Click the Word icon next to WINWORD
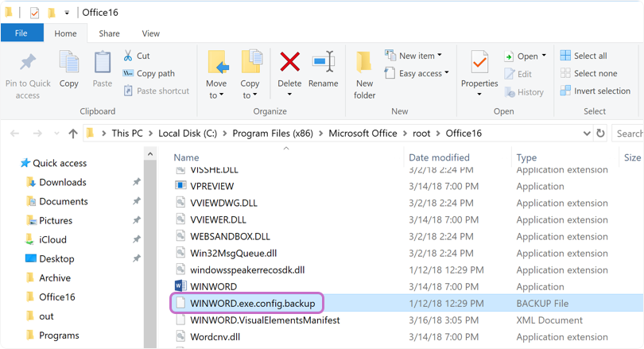The width and height of the screenshot is (644, 349). pyautogui.click(x=180, y=285)
